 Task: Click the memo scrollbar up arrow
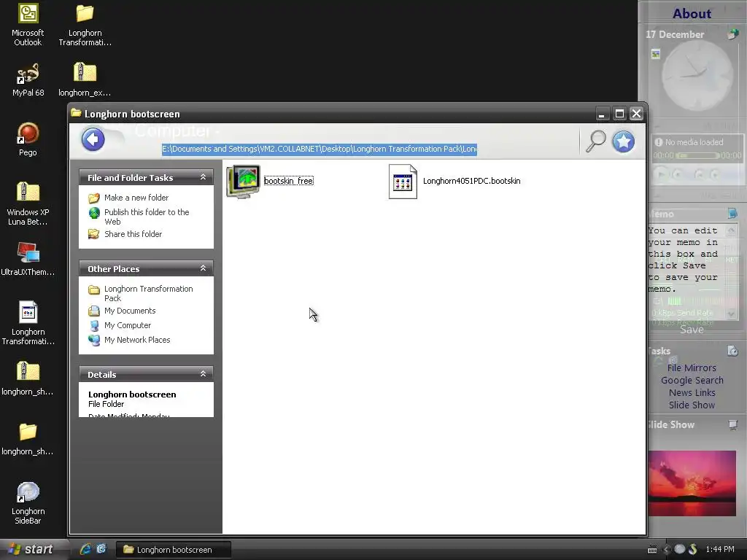(731, 230)
